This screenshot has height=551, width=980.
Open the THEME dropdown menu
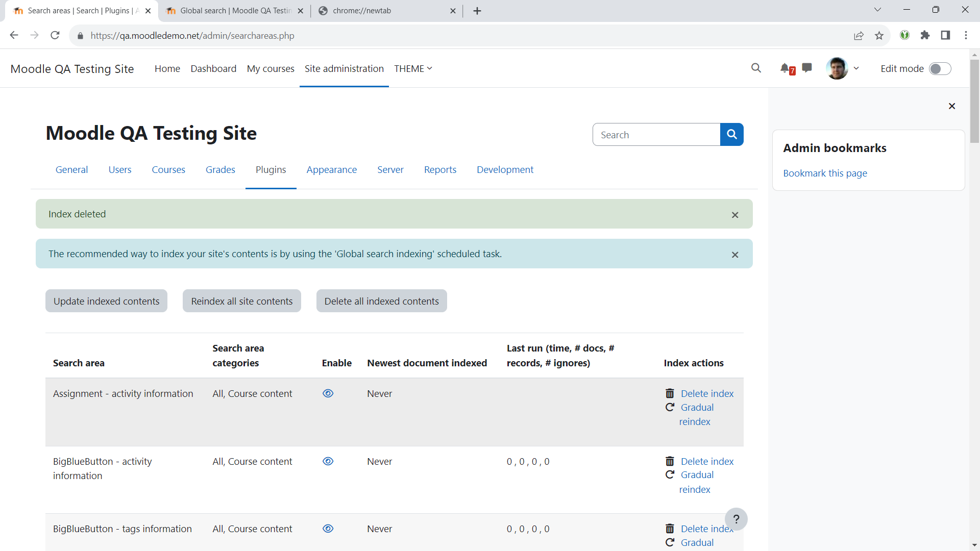pyautogui.click(x=413, y=68)
